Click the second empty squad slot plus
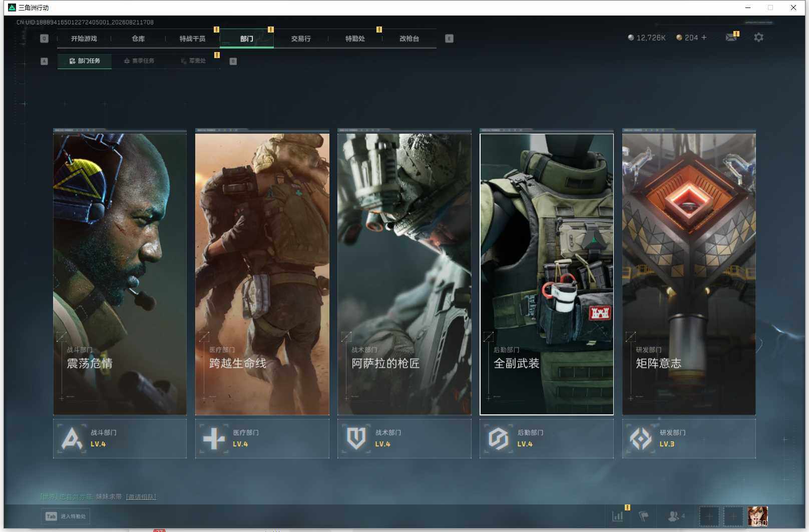The height and width of the screenshot is (532, 809). [x=733, y=516]
